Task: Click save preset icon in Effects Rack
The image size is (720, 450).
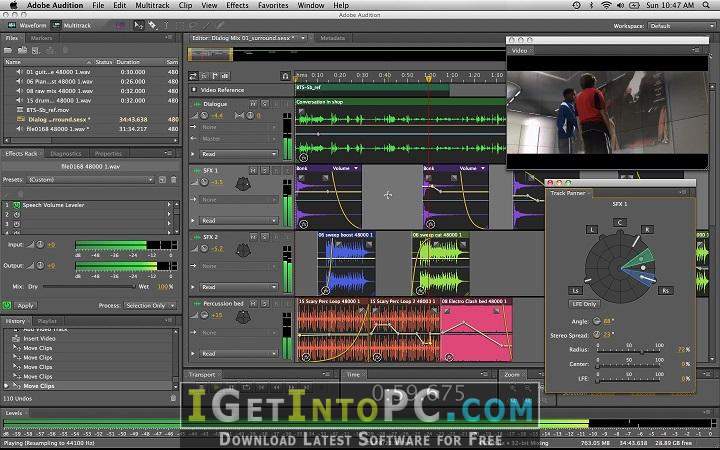Action: 162,180
